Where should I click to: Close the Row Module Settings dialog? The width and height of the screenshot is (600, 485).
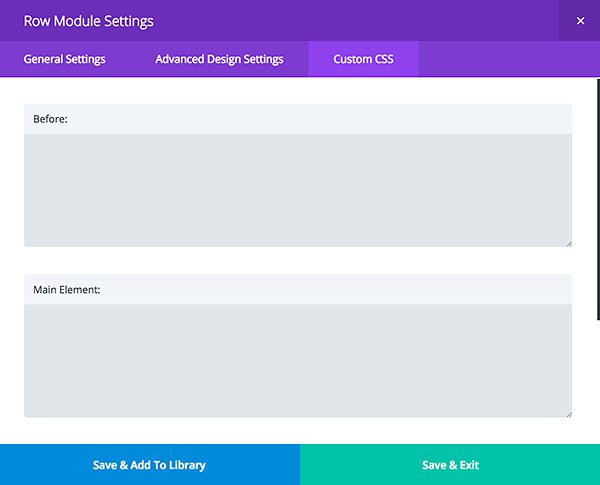pyautogui.click(x=580, y=20)
